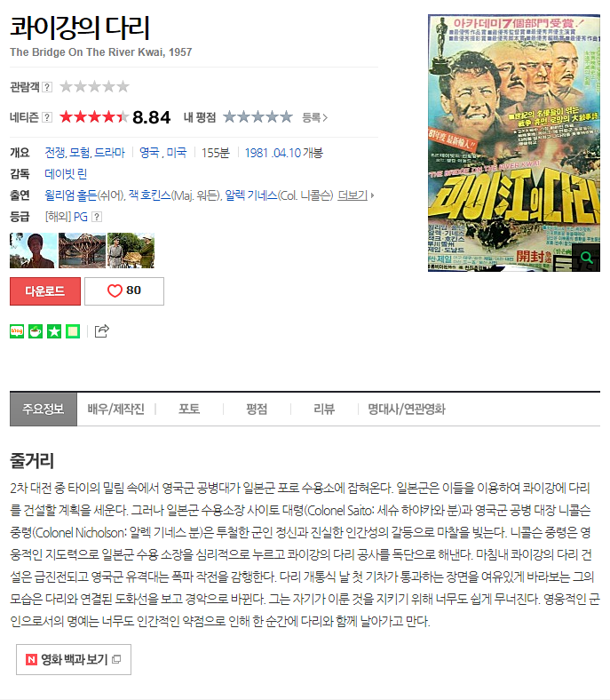Click the red 다운로드 button
This screenshot has height=700, width=610.
pos(45,291)
